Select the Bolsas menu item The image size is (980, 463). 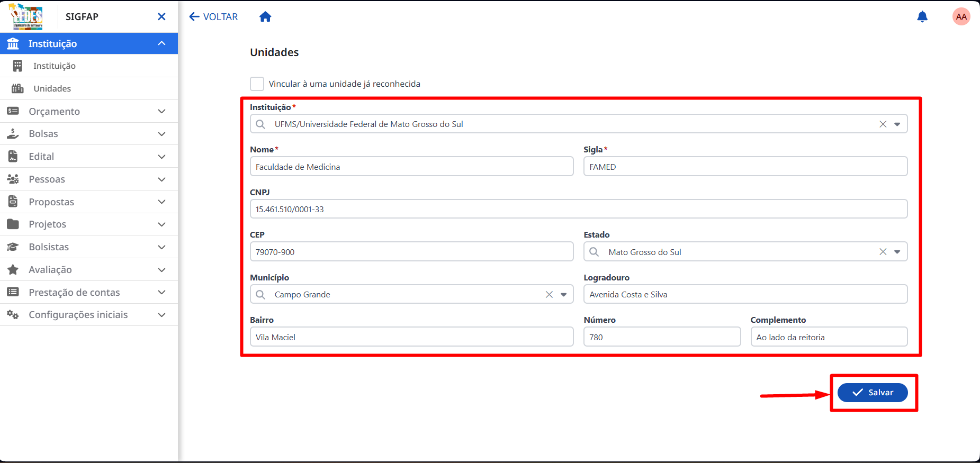[89, 134]
